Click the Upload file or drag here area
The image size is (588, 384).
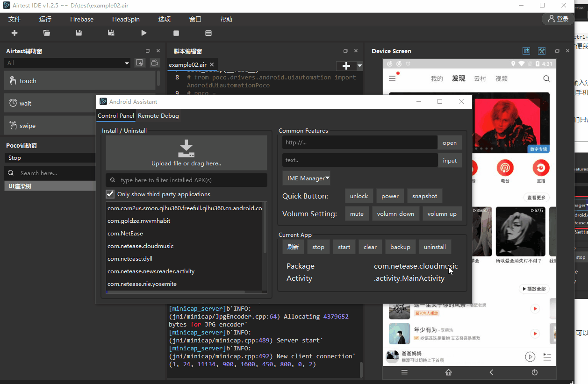(186, 153)
